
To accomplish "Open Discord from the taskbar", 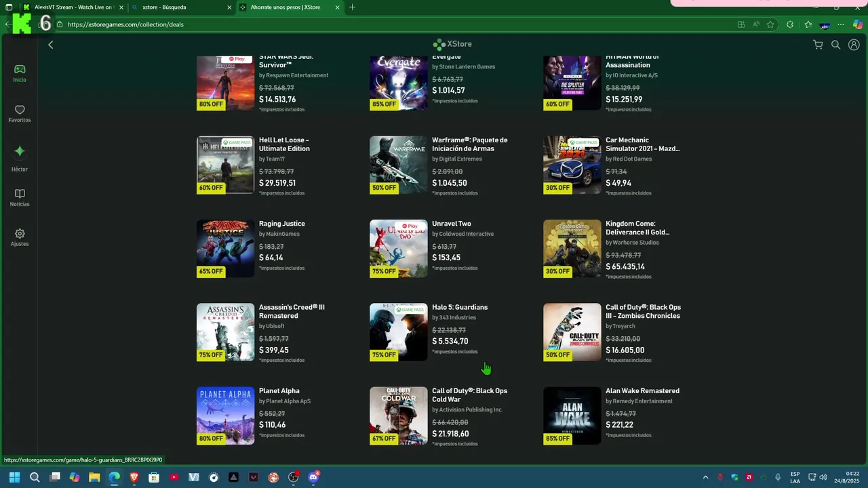I will 313,477.
